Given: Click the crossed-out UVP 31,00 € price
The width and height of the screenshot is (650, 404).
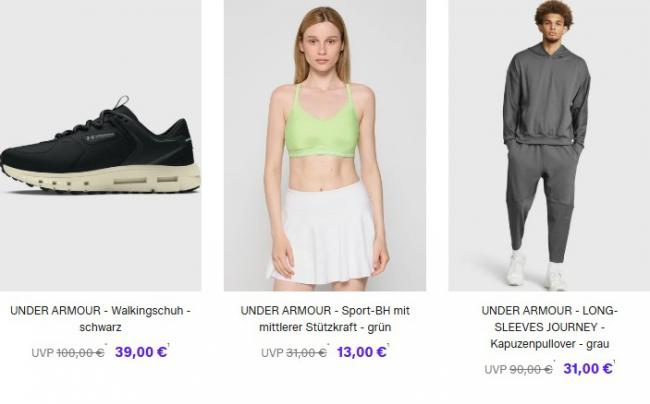Looking at the screenshot, I should coord(294,353).
